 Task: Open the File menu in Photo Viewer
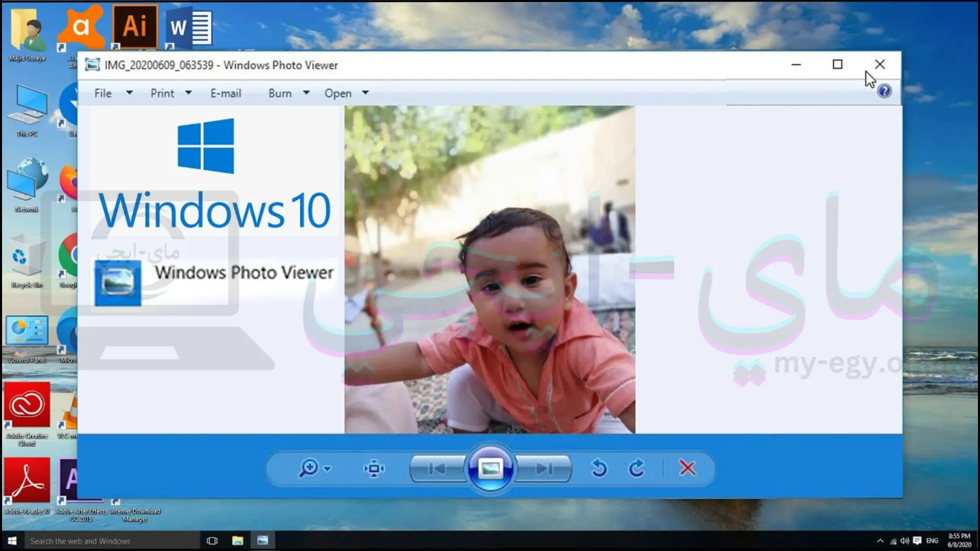103,93
